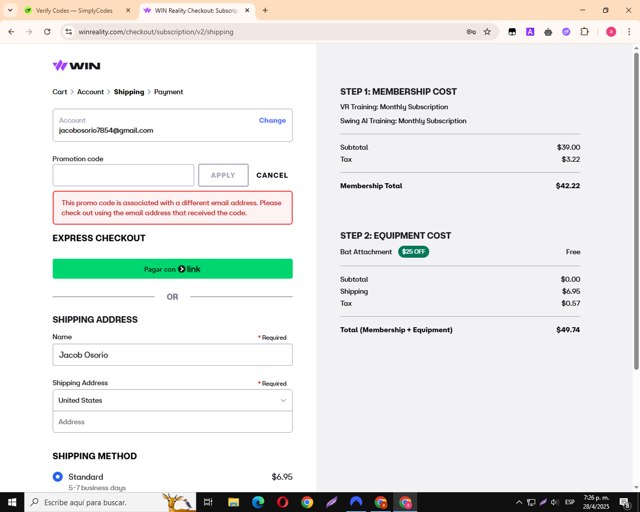
Task: Open the purple round link extension
Action: point(566,32)
